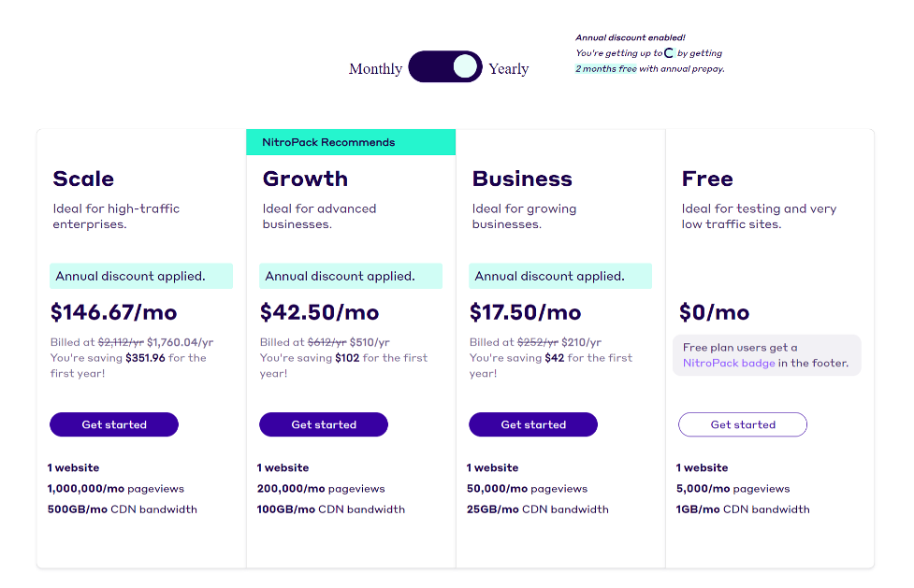Select the Free plan heading
Viewport: 914px width, 588px height.
click(x=707, y=179)
